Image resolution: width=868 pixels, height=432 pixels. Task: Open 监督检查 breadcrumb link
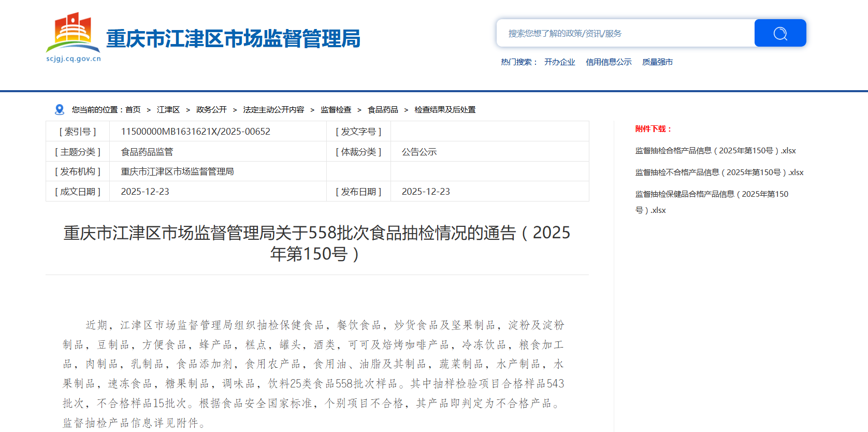[336, 109]
